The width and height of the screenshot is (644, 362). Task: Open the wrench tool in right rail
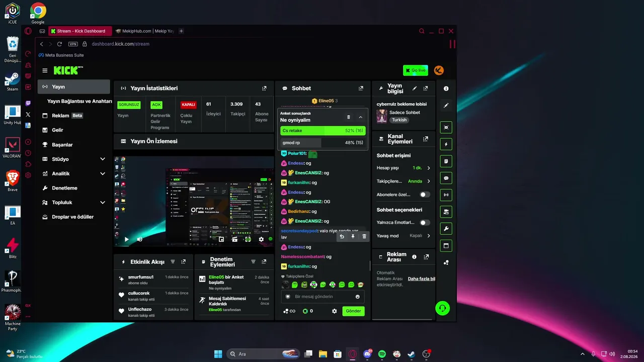446,229
